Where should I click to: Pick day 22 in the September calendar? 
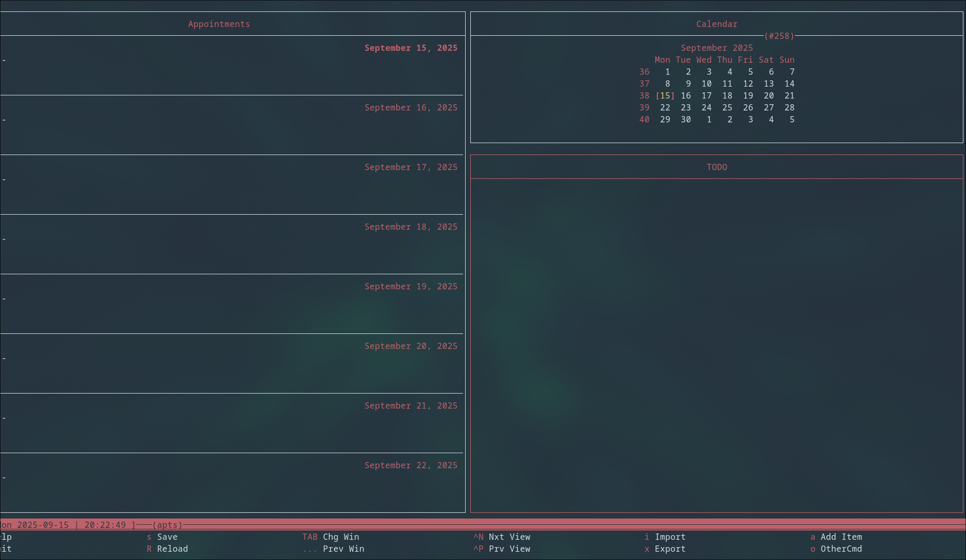tap(665, 108)
